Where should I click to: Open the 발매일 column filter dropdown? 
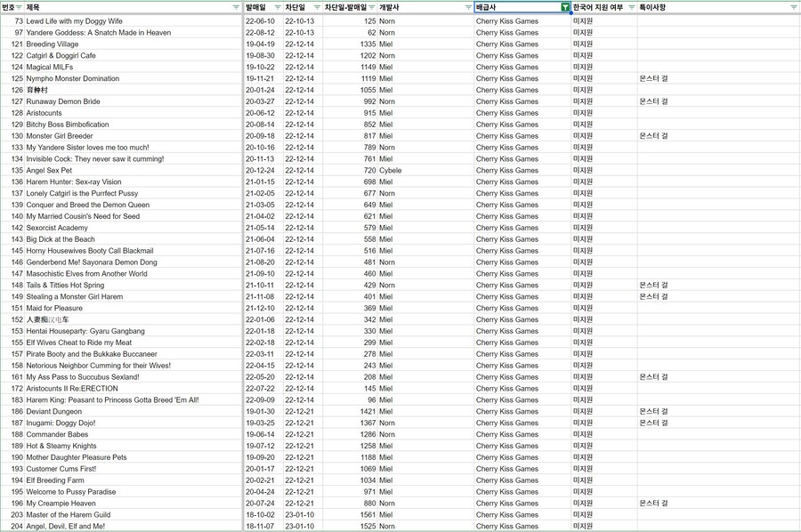click(x=278, y=7)
